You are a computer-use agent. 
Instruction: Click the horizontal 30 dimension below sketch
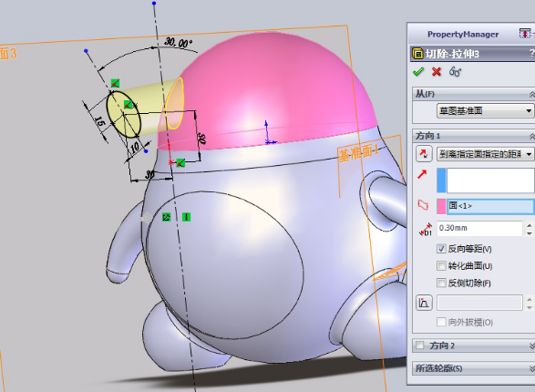(x=149, y=175)
